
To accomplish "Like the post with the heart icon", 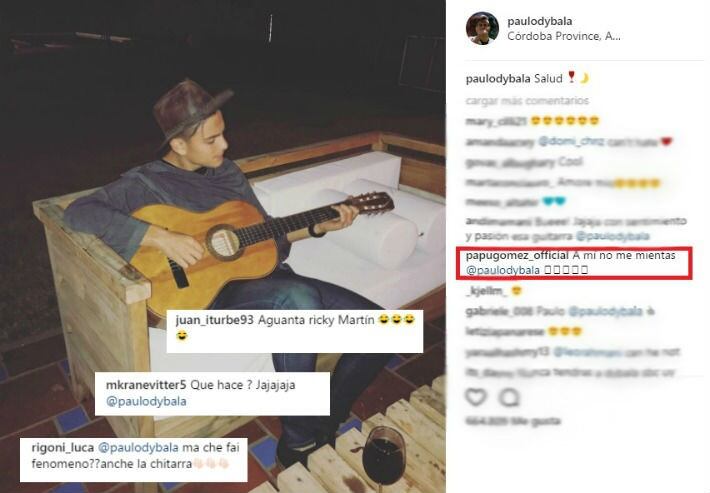I will click(476, 397).
